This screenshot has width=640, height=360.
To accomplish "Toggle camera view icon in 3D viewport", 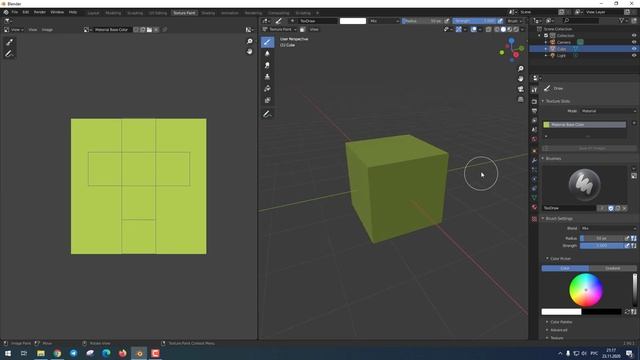I will pyautogui.click(x=520, y=89).
